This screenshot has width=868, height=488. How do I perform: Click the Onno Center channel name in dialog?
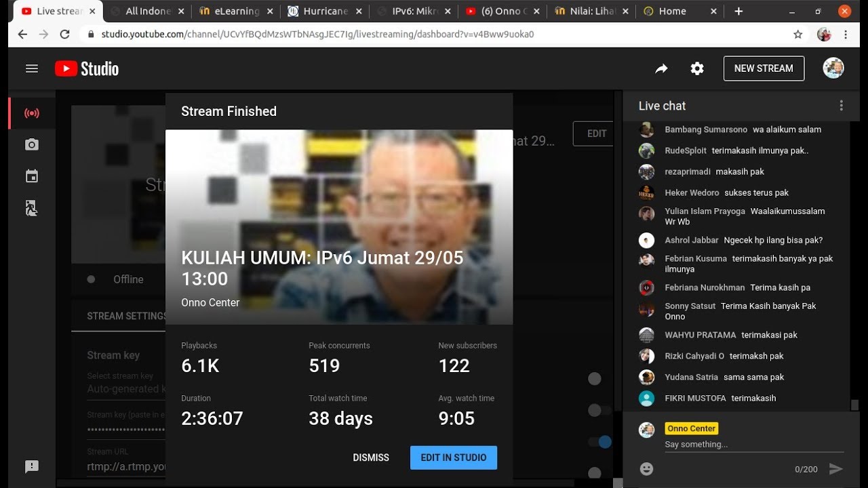click(210, 303)
